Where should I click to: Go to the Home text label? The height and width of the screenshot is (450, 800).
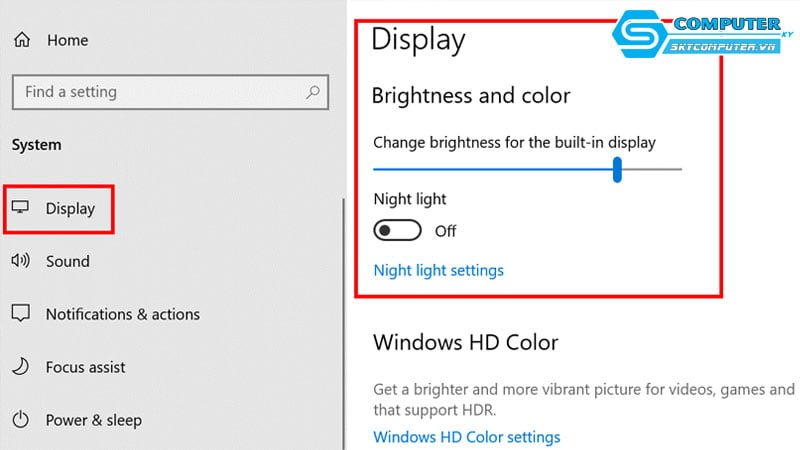tap(67, 41)
